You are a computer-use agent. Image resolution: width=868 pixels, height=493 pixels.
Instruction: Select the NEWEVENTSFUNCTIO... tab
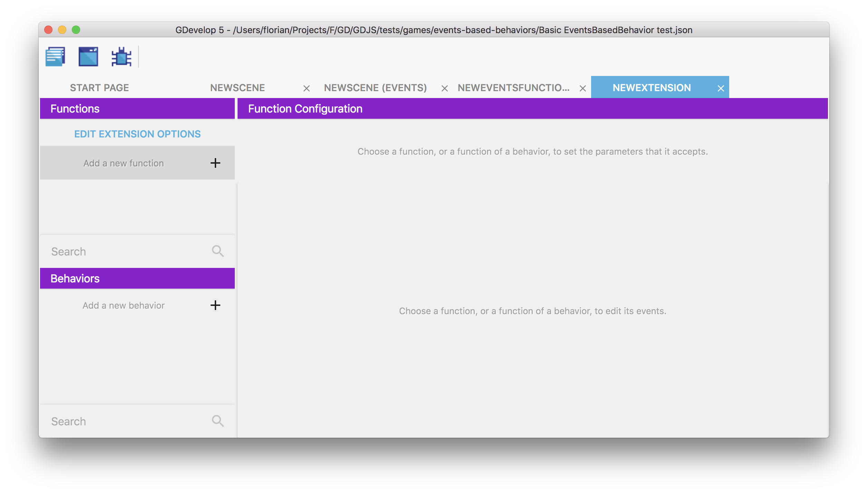pyautogui.click(x=513, y=88)
